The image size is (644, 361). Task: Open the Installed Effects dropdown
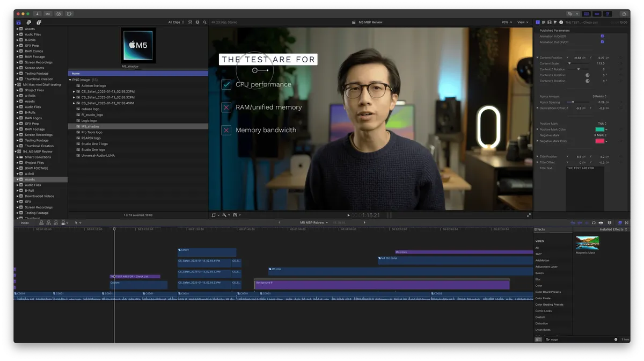click(612, 229)
